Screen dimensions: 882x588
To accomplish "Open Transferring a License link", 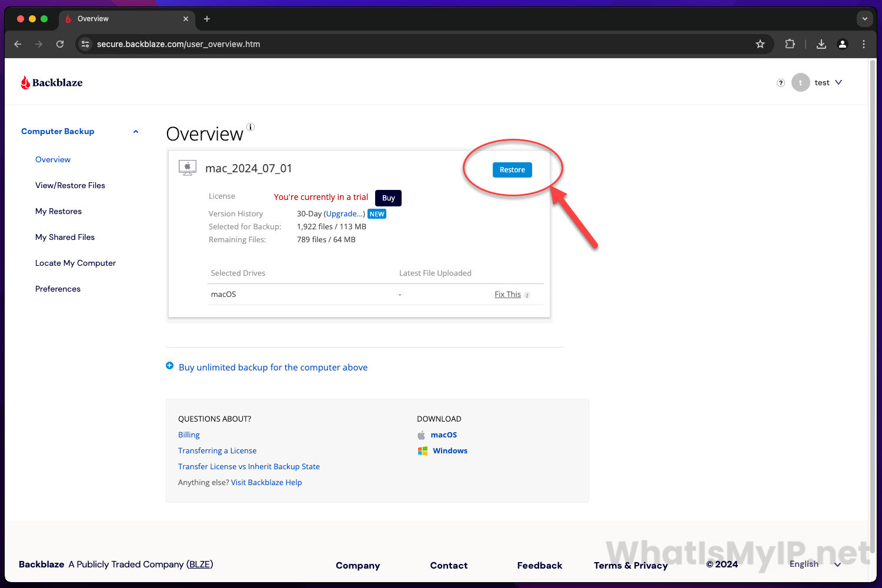I will coord(217,450).
